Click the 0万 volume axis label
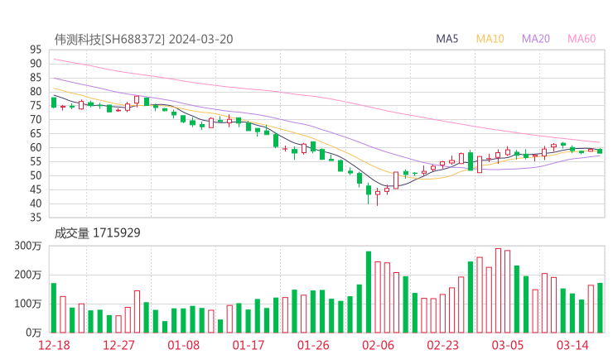 (x=34, y=333)
